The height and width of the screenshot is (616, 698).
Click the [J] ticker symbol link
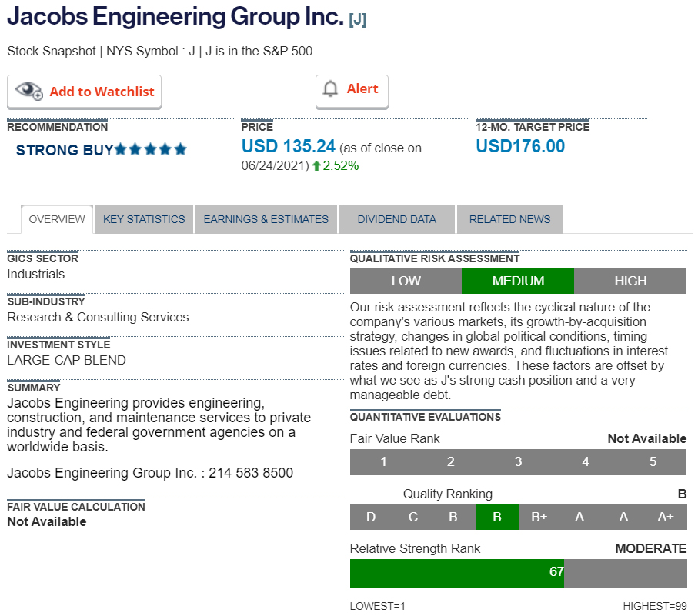[357, 20]
